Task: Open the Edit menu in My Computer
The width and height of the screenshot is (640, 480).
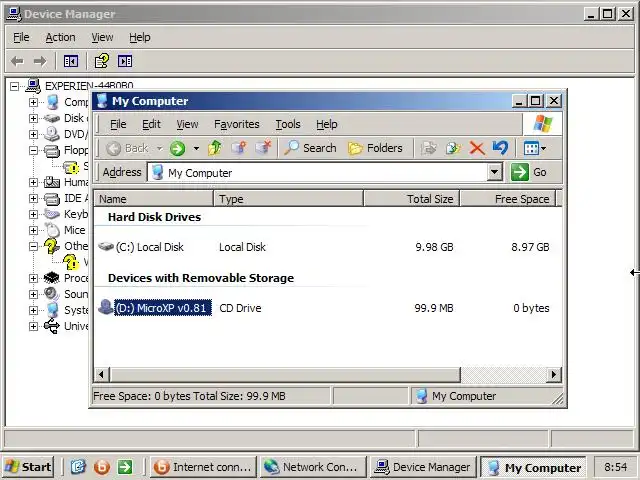Action: [151, 124]
